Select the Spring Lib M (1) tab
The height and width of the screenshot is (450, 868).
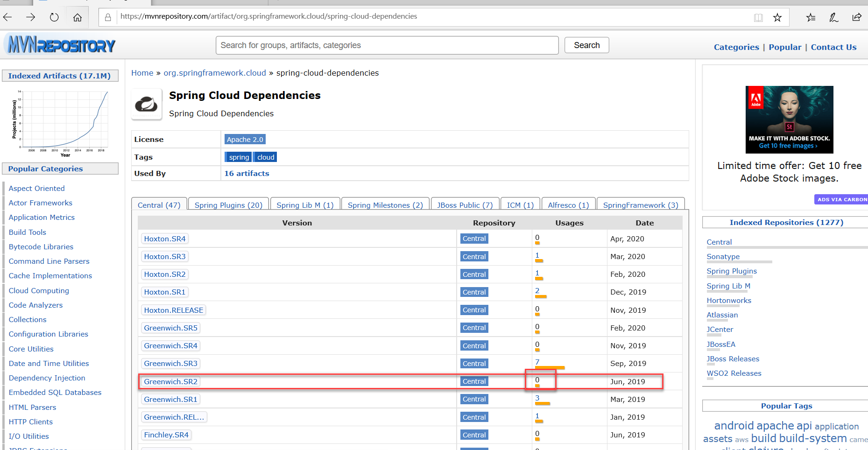pyautogui.click(x=305, y=204)
